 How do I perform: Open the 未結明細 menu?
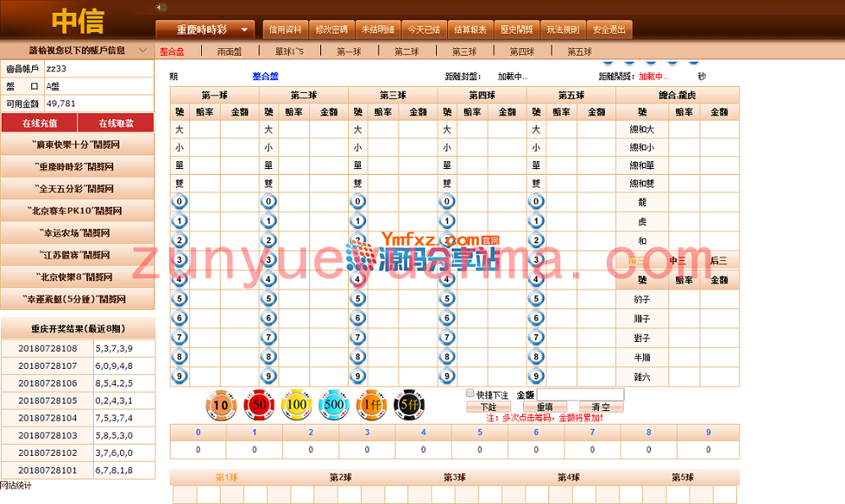(x=378, y=30)
